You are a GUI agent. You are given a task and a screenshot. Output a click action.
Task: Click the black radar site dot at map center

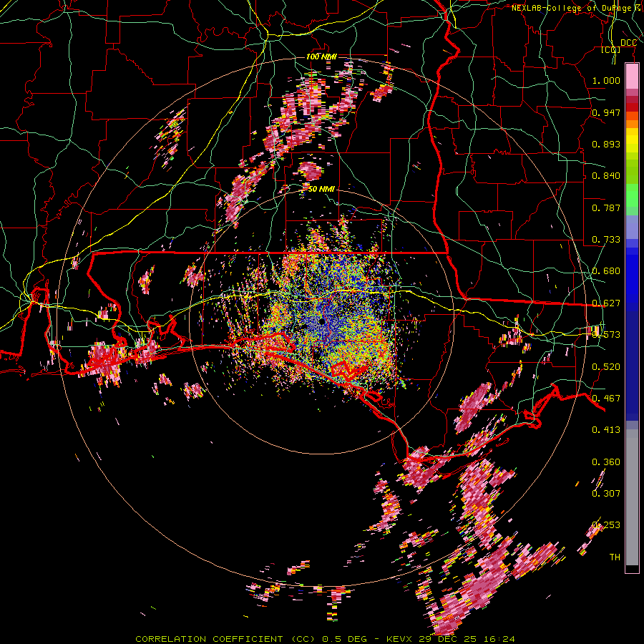321,321
